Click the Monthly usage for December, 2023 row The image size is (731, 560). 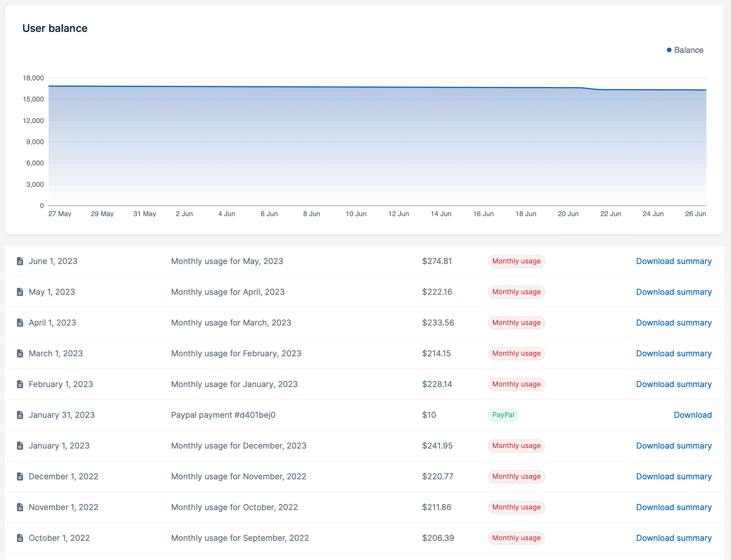click(x=239, y=446)
